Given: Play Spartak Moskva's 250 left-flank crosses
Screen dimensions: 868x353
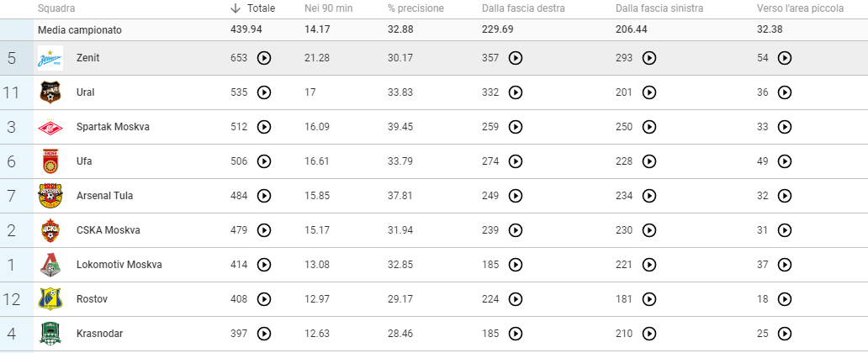Looking at the screenshot, I should 649,127.
